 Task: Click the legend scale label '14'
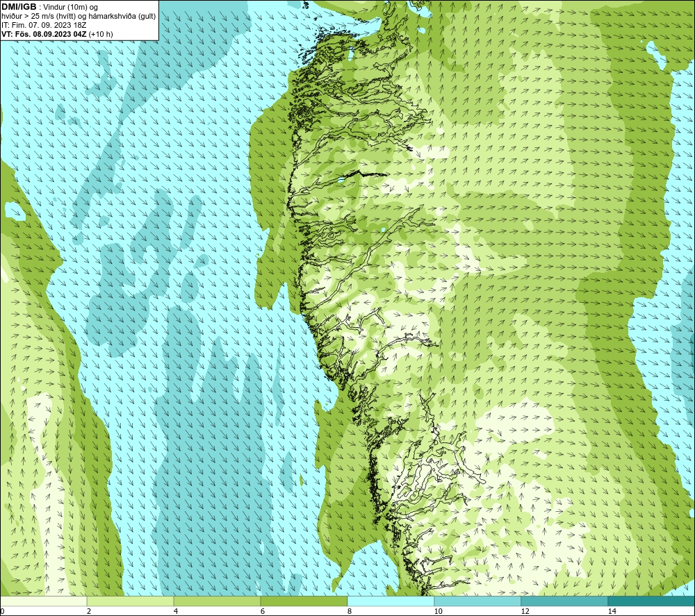coord(612,612)
